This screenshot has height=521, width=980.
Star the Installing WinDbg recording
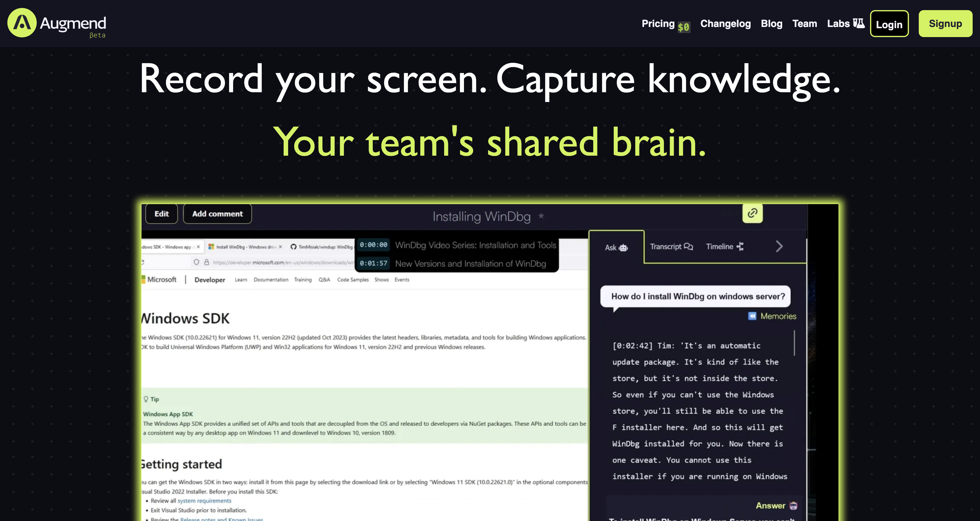point(541,216)
